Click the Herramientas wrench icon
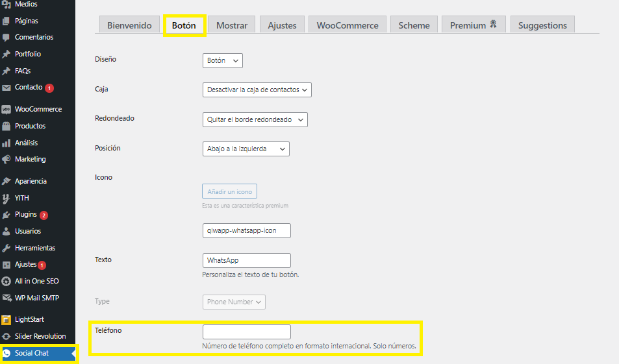The image size is (619, 364). [6, 248]
